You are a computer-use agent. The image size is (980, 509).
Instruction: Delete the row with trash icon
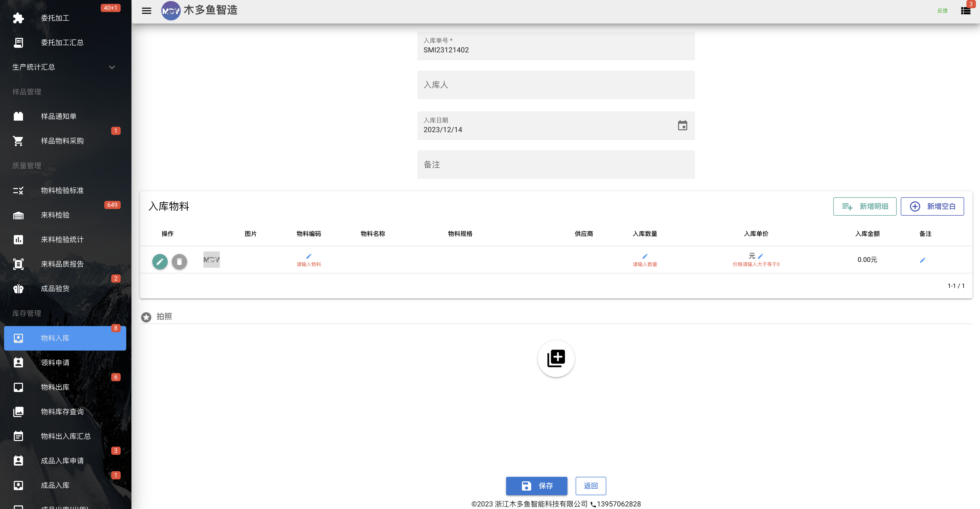[179, 261]
